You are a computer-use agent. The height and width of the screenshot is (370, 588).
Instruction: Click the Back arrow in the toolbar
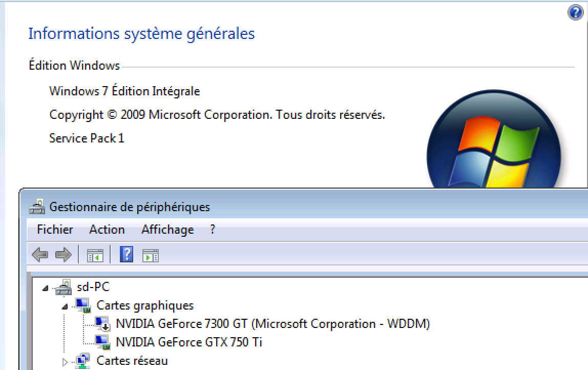pyautogui.click(x=40, y=255)
